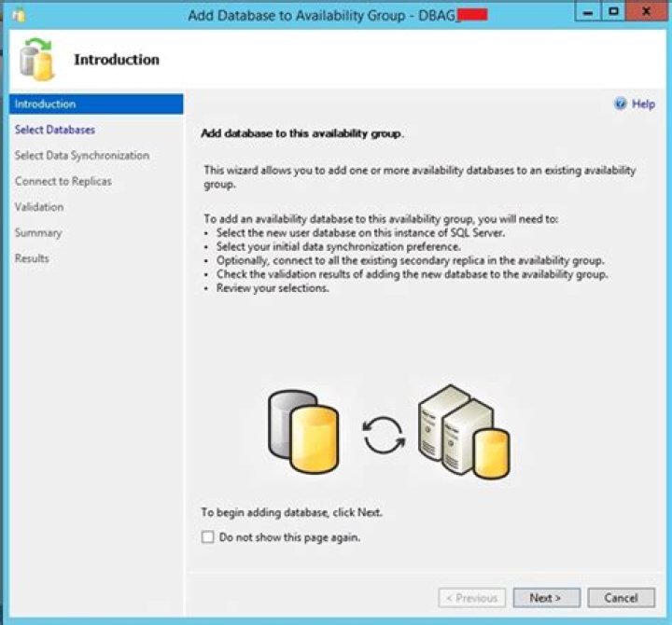Click 'This wizard allows you to add' paragraph

[420, 177]
